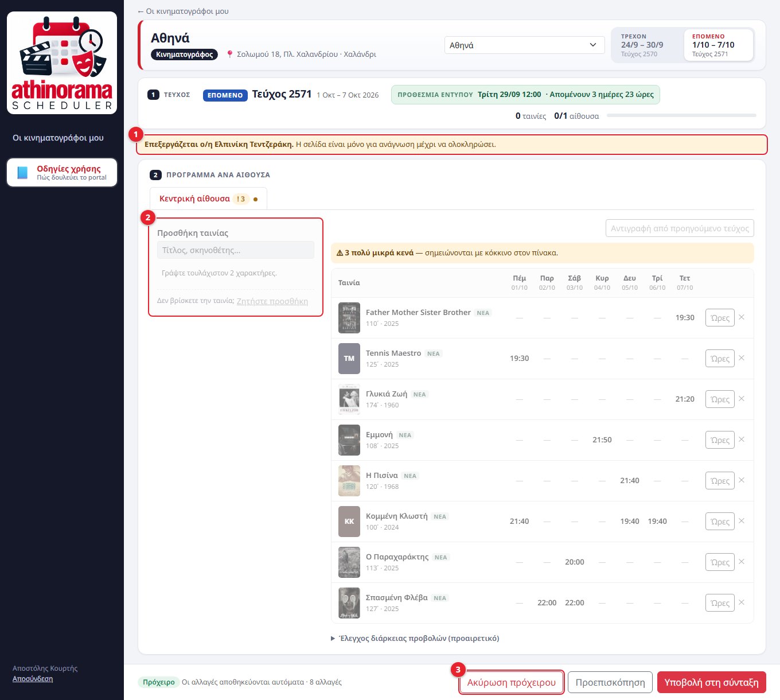
Task: Open the Αθηνά cinema selector dropdown
Action: point(524,45)
